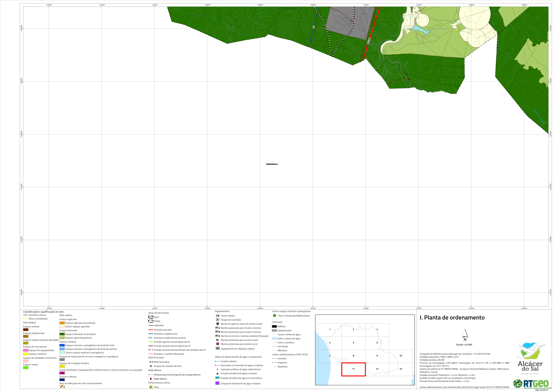Click the Interceptor ou emissário magenta line symbol

click(x=217, y=365)
